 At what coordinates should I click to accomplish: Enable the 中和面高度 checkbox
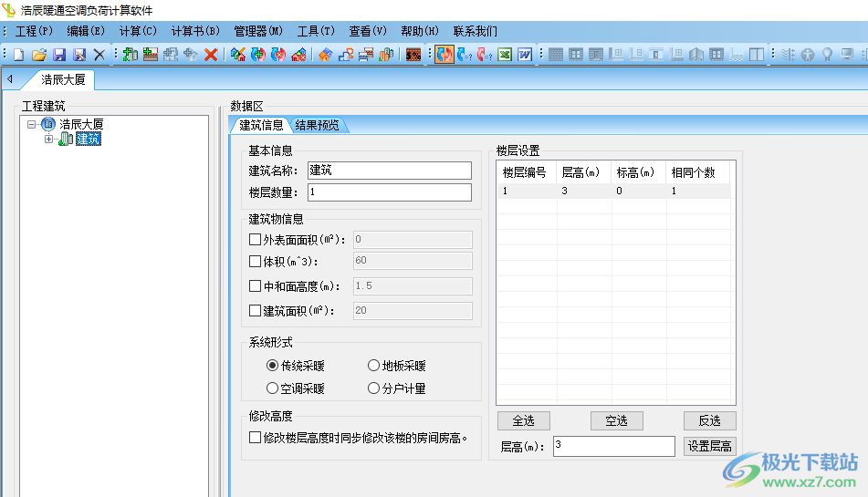pyautogui.click(x=255, y=285)
